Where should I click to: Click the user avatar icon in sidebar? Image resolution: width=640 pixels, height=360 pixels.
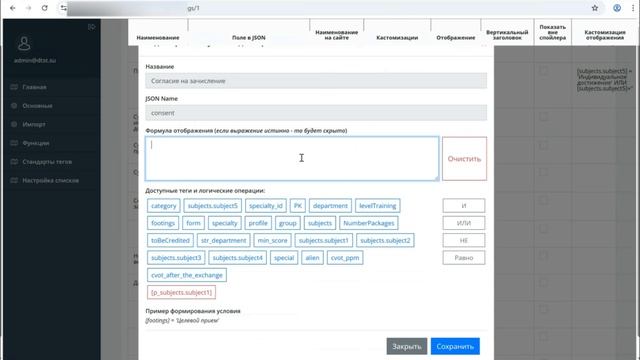24,43
